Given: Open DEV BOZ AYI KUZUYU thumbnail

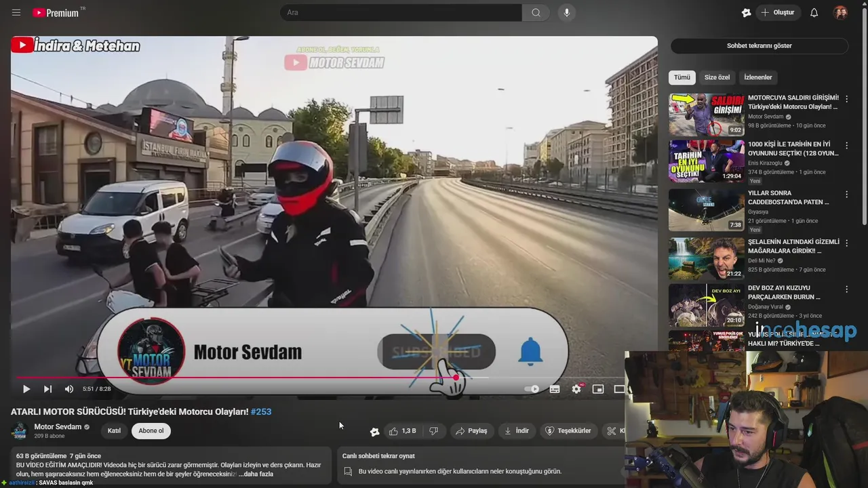Looking at the screenshot, I should (706, 305).
